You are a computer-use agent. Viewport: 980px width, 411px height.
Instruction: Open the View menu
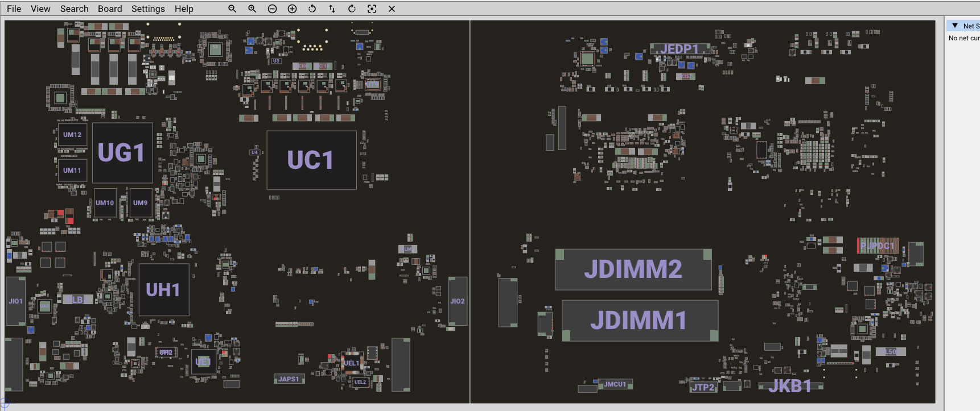(40, 9)
